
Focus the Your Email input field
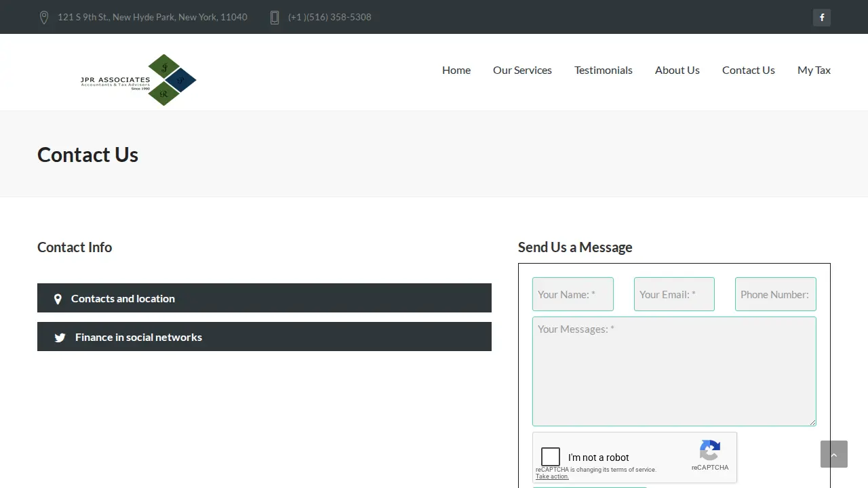point(674,294)
